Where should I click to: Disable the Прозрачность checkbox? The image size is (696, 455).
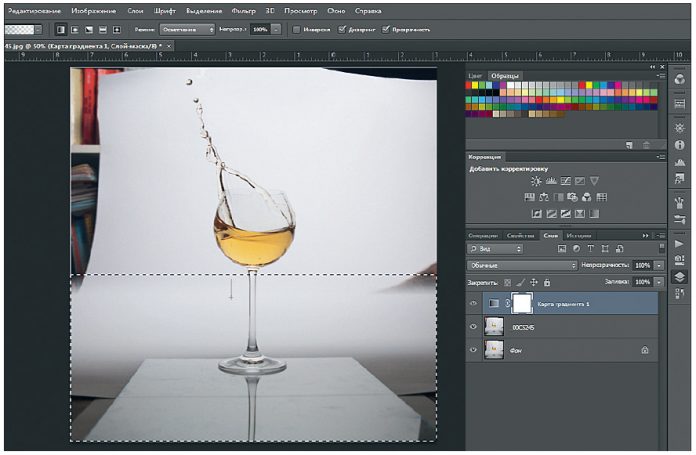point(386,29)
